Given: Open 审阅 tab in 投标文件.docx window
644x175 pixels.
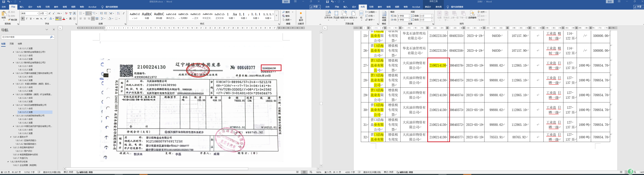Looking at the screenshot, I should pos(65,7).
